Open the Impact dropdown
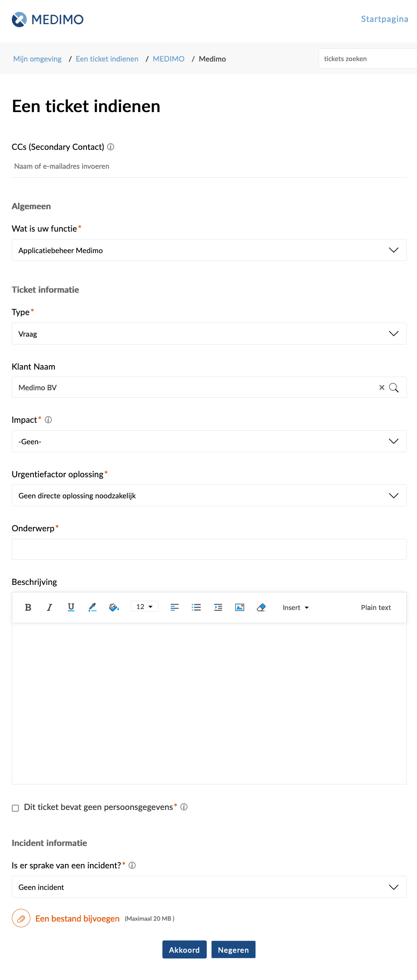This screenshot has height=980, width=417. click(209, 441)
